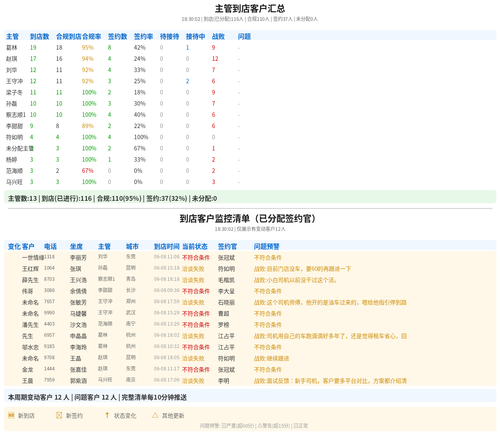The height and width of the screenshot is (448, 500).
Task: Click arrival time 06-08 18:02
Action: click(167, 335)
